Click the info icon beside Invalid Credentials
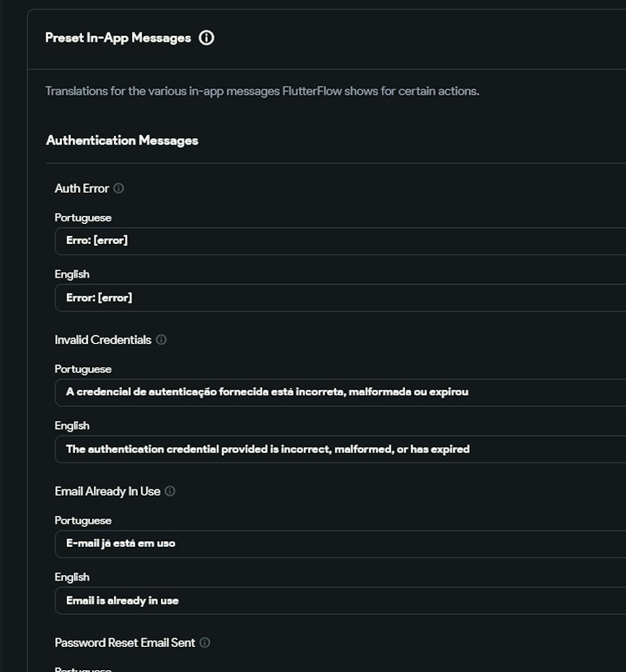626x672 pixels. 162,340
